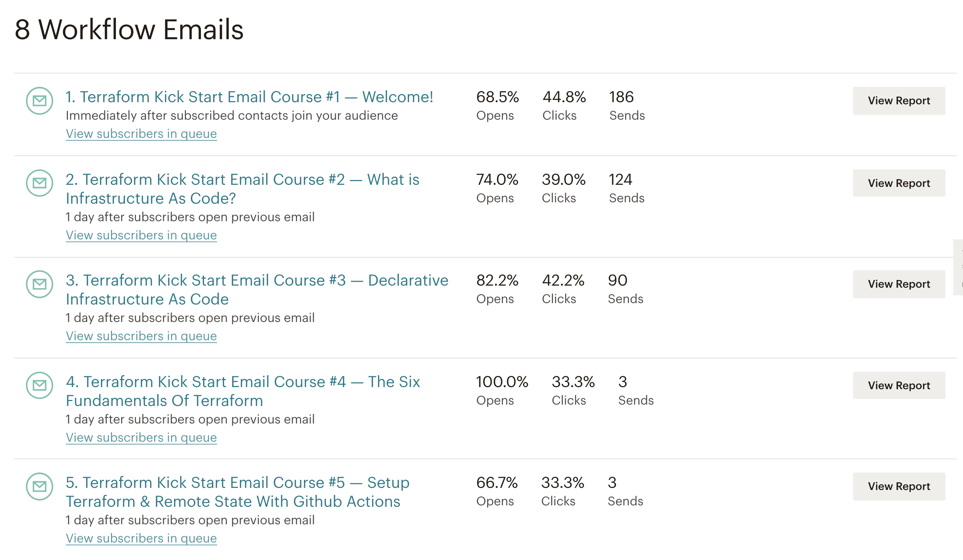This screenshot has width=963, height=560.
Task: View subscribers in queue for email #1
Action: pos(141,134)
